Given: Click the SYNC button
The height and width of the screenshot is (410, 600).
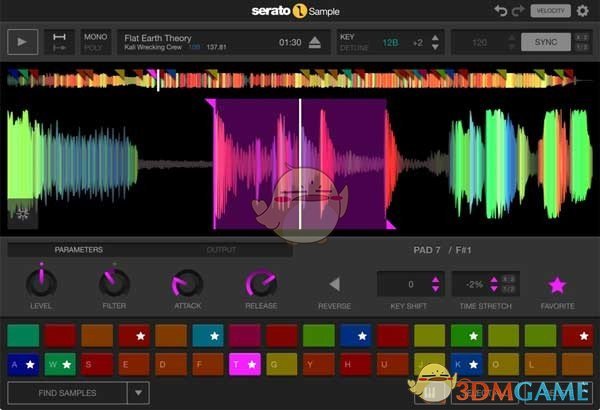Looking at the screenshot, I should click(546, 42).
